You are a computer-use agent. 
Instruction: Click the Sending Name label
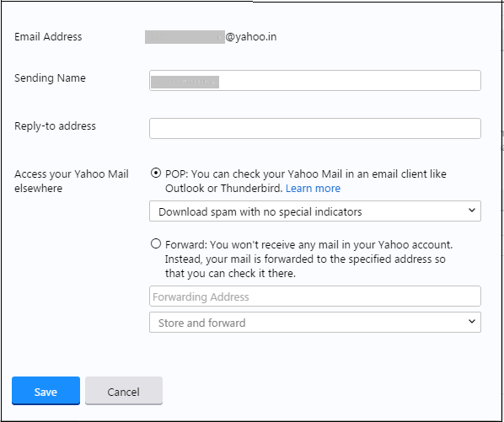[x=50, y=78]
